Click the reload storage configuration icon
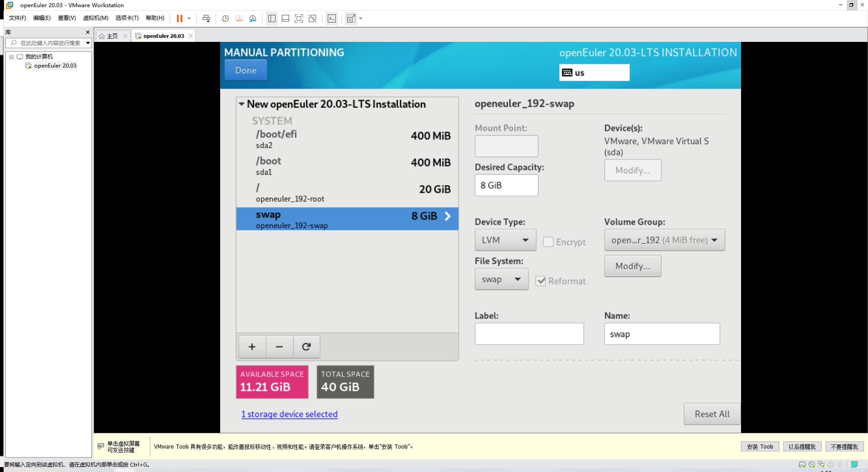The height and width of the screenshot is (472, 868). coord(307,346)
